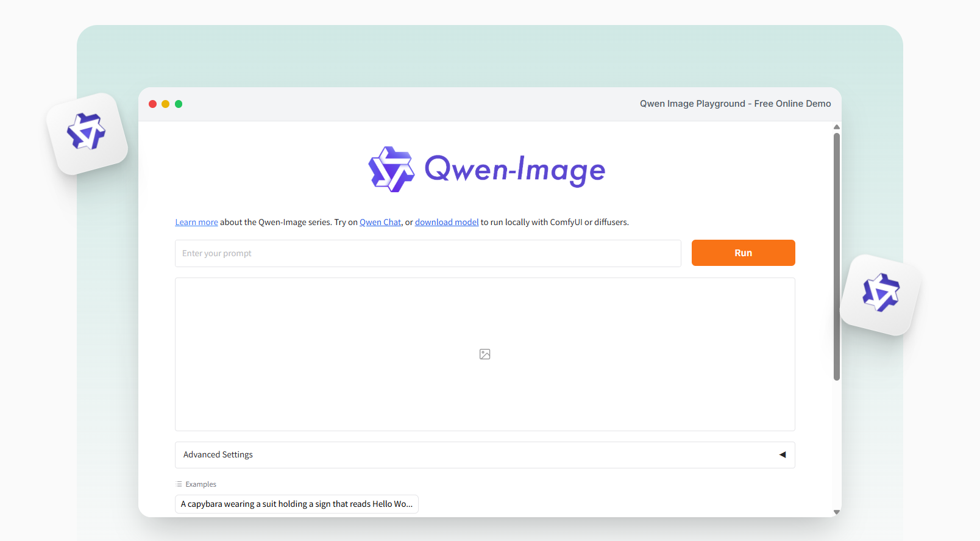Click the vertical scrollbar thumb

point(837,256)
